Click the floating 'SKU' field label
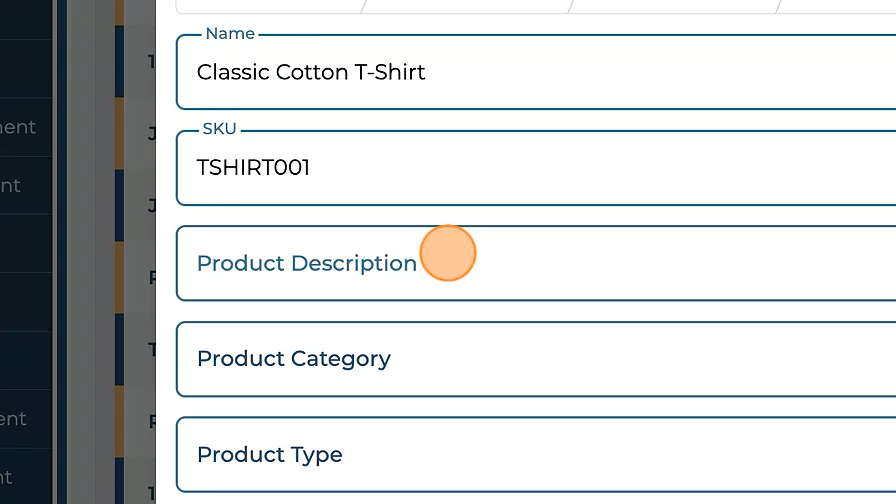 click(x=221, y=130)
